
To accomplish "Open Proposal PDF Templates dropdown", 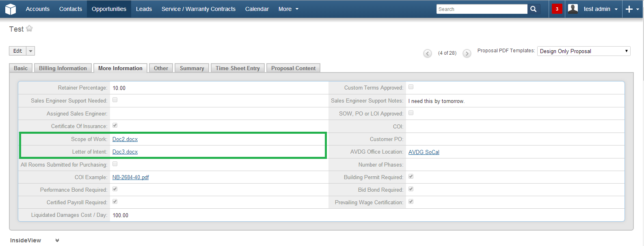I will (583, 51).
